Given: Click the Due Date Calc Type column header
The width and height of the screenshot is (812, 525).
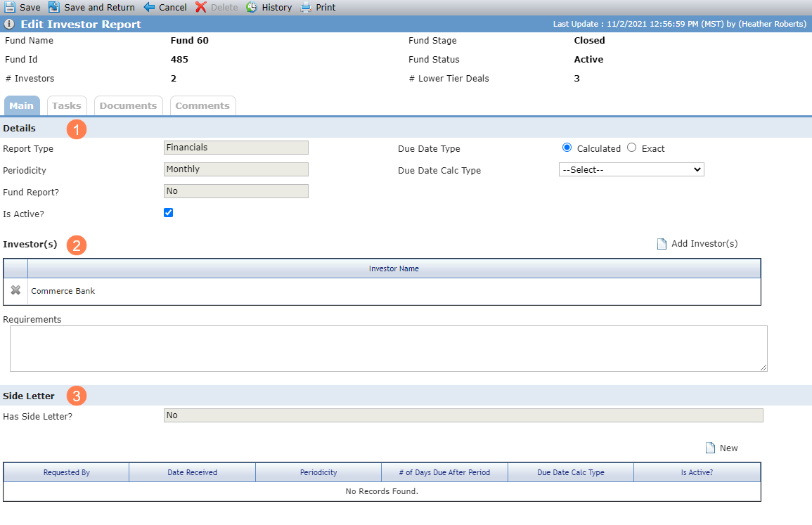Looking at the screenshot, I should click(x=571, y=472).
